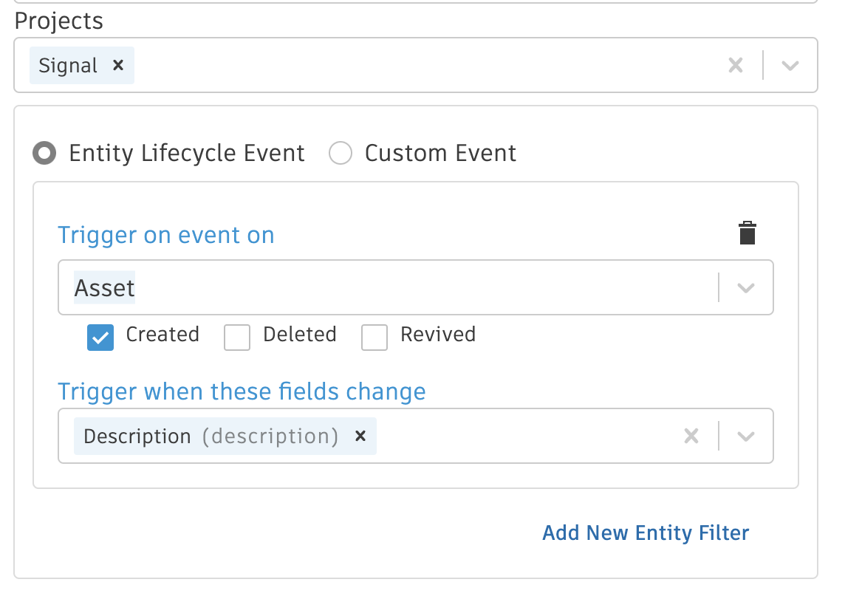Uncheck the Created checkbox
Image resolution: width=845 pixels, height=616 pixels.
click(100, 337)
